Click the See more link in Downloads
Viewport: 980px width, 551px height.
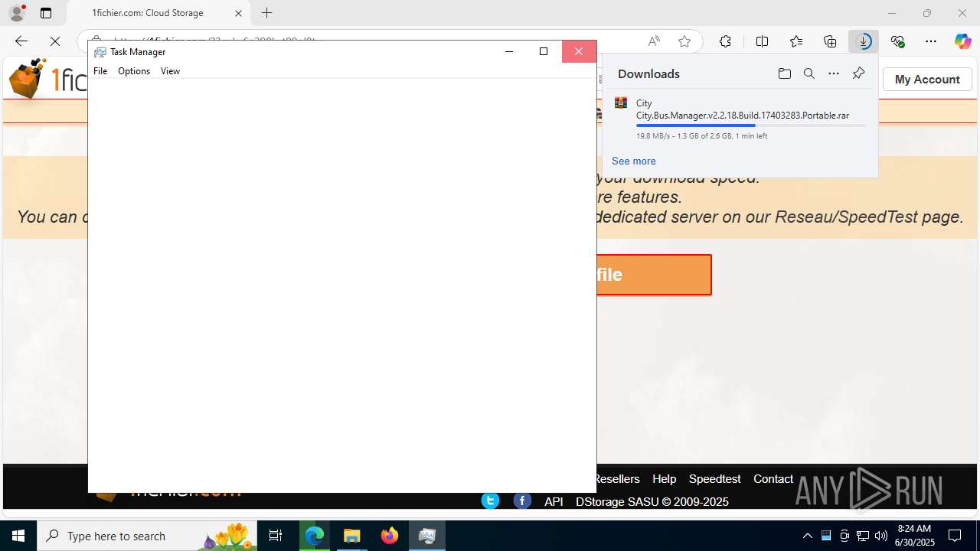pyautogui.click(x=633, y=161)
